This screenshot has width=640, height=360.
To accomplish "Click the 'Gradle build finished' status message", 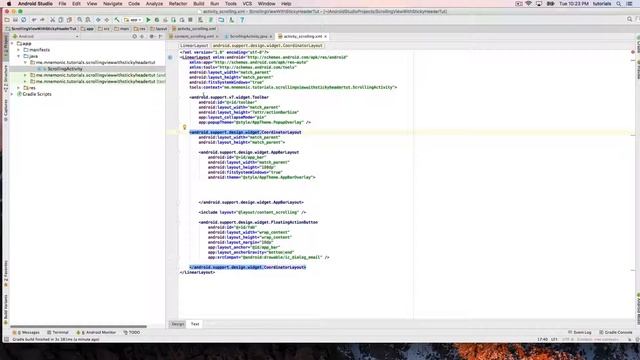I will 56,340.
